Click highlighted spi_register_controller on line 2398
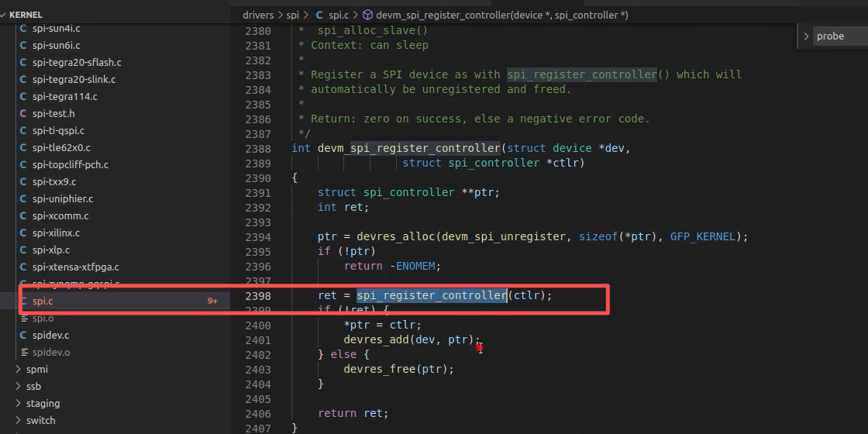The image size is (868, 434). click(x=432, y=295)
